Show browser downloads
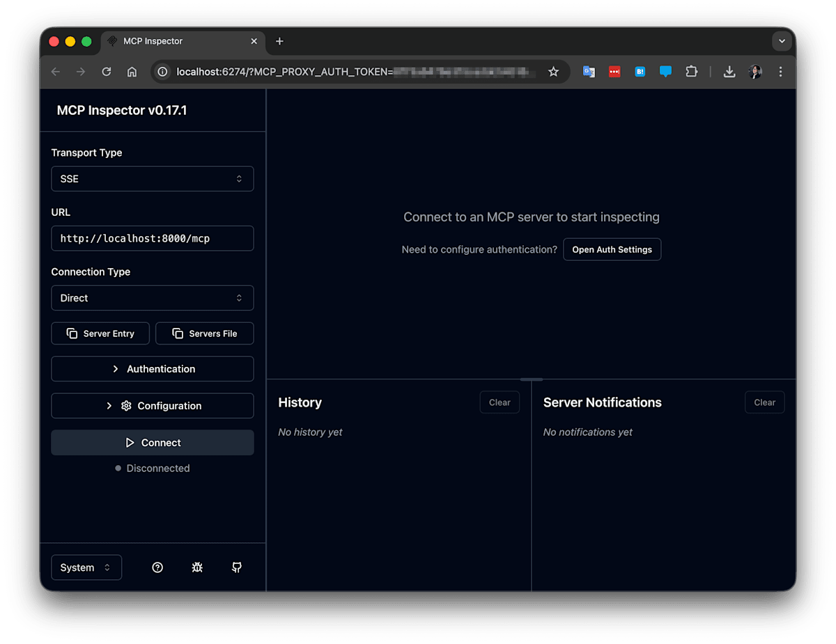Screen dimensions: 836x644 pos(729,72)
